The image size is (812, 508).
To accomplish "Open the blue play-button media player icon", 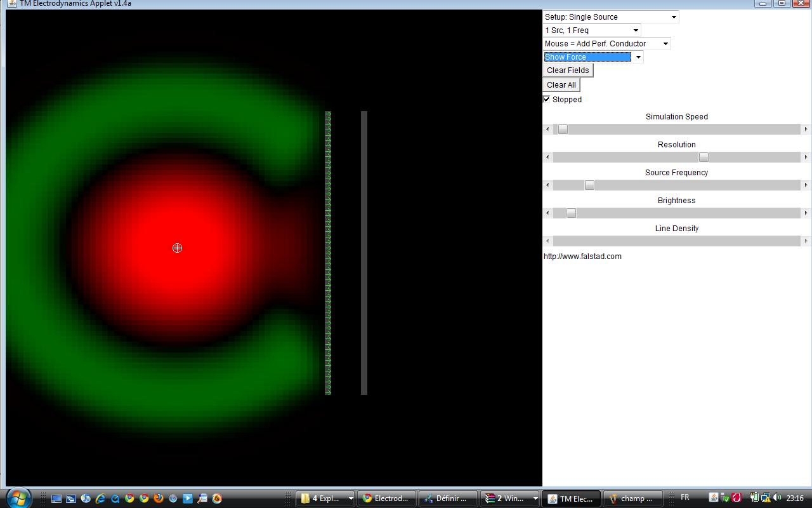I will pos(188,498).
